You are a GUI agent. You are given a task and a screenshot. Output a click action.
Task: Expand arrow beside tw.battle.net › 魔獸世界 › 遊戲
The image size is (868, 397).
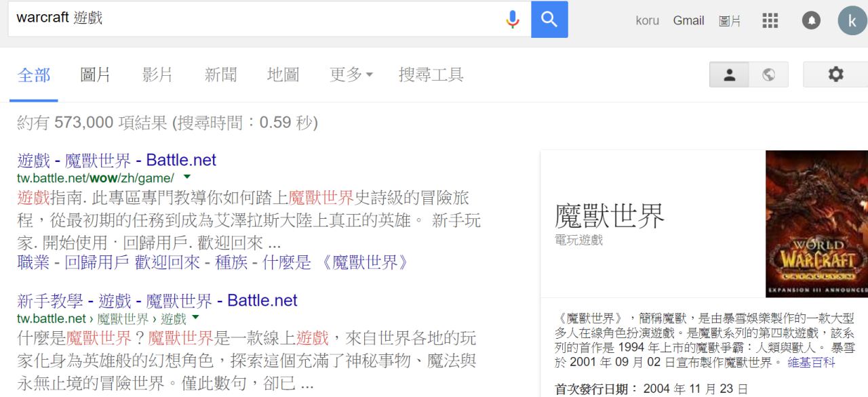pos(196,318)
